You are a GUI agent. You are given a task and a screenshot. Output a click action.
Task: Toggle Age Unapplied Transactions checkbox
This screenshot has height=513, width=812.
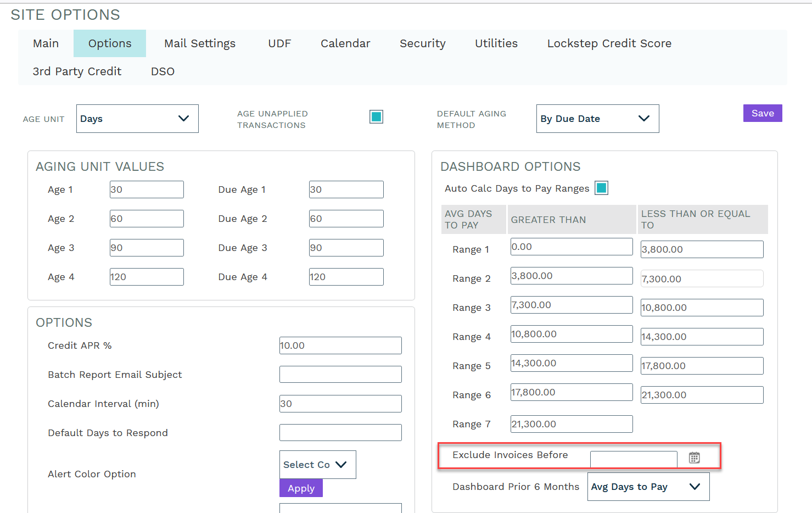(x=376, y=117)
